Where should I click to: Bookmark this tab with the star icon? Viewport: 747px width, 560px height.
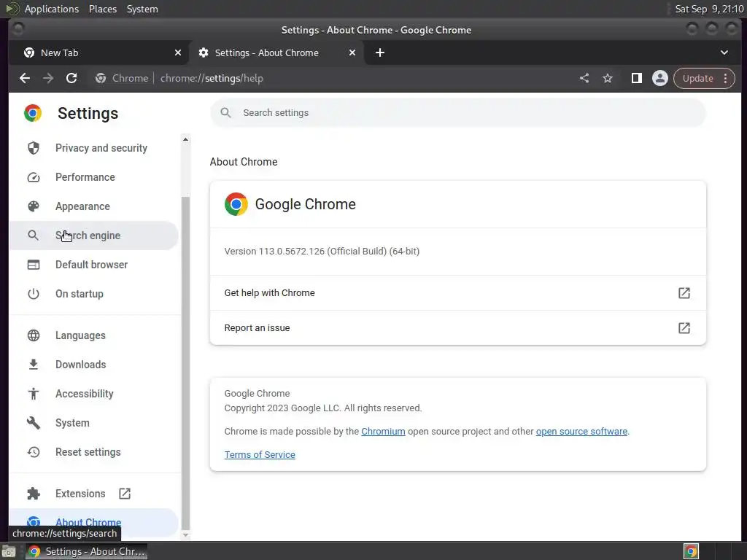tap(608, 78)
